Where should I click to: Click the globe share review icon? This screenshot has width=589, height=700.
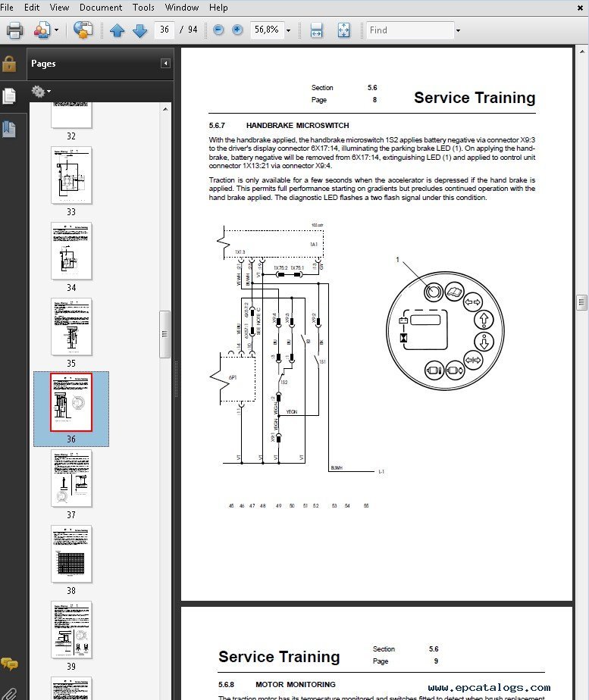click(x=83, y=30)
